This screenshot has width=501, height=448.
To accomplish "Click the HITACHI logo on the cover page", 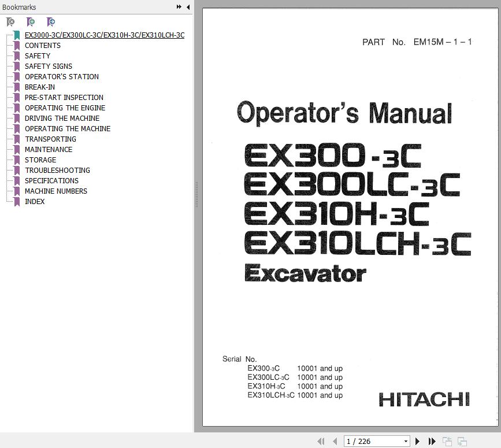I will [424, 399].
